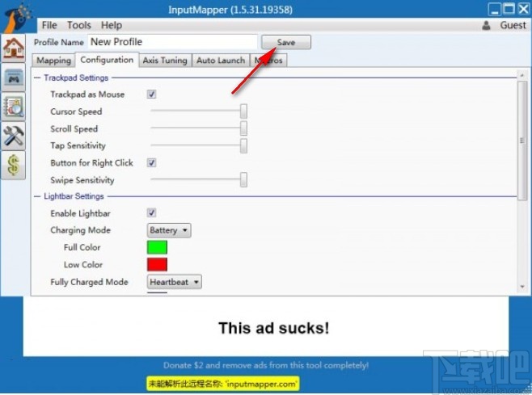Screen dimensions: 532x395
Task: Open the controller profiles sidebar icon
Action: (x=13, y=78)
